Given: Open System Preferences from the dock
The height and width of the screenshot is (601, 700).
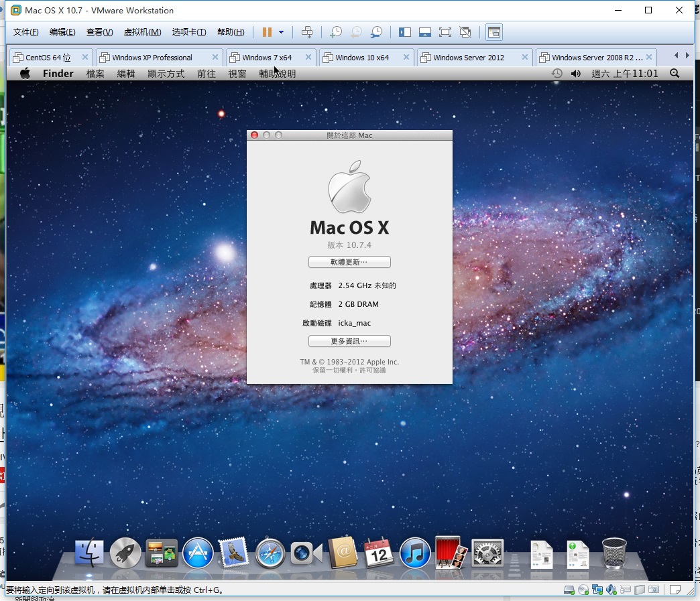Looking at the screenshot, I should [487, 553].
